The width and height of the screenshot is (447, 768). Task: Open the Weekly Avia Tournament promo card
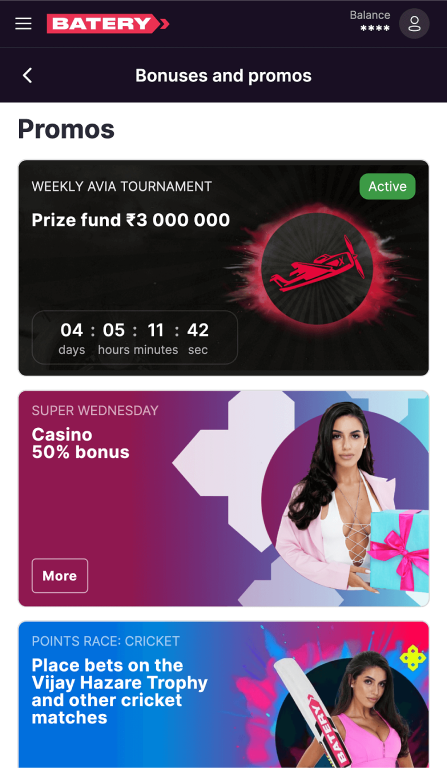[224, 268]
